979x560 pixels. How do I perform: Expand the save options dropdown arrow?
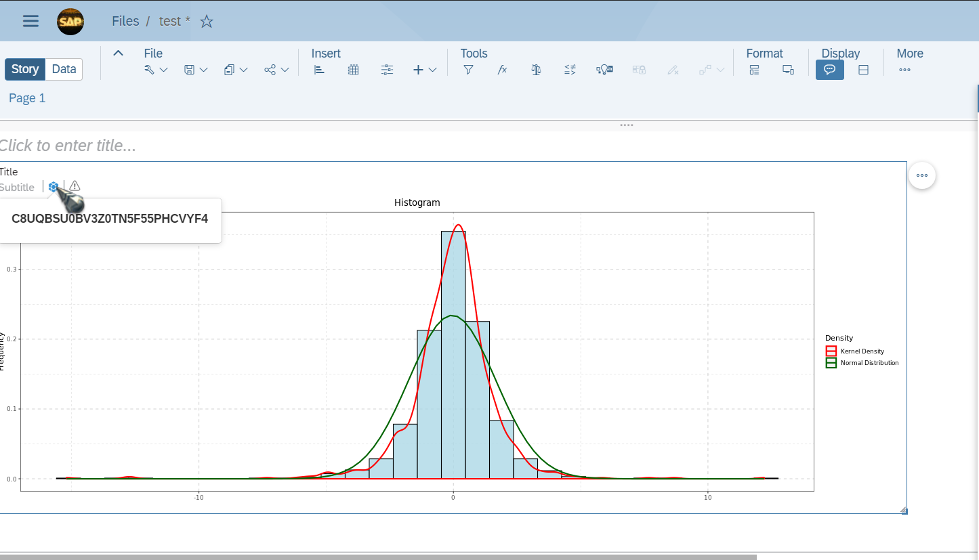pos(203,70)
